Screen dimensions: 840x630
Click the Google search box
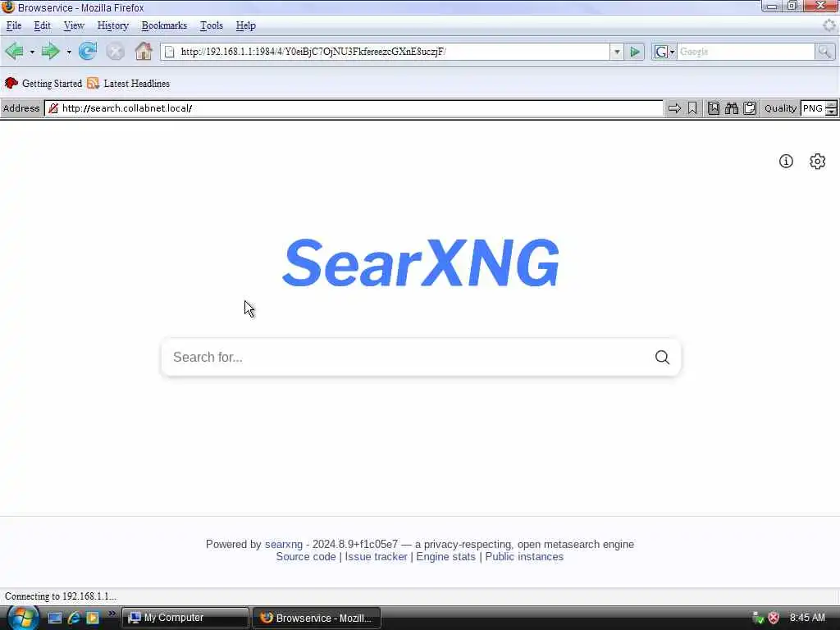746,52
